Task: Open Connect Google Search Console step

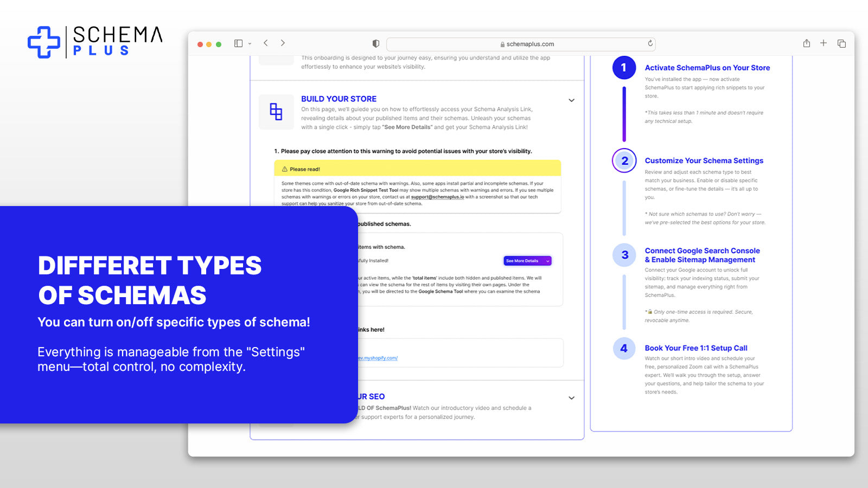Action: coord(702,255)
